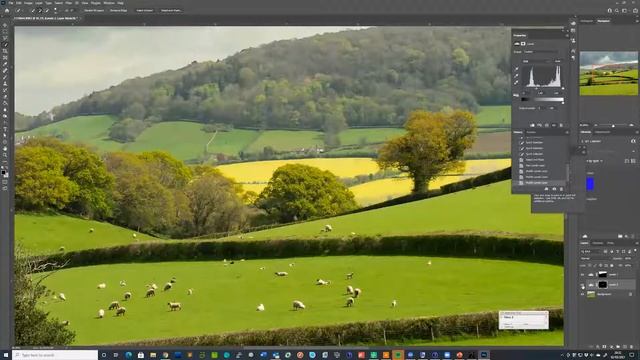Switch to the Paths tab
This screenshot has height=360, width=640.
(x=611, y=243)
